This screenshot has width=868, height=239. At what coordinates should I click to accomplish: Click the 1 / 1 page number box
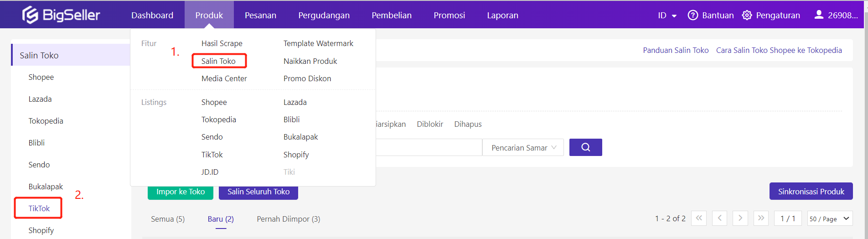tap(788, 218)
